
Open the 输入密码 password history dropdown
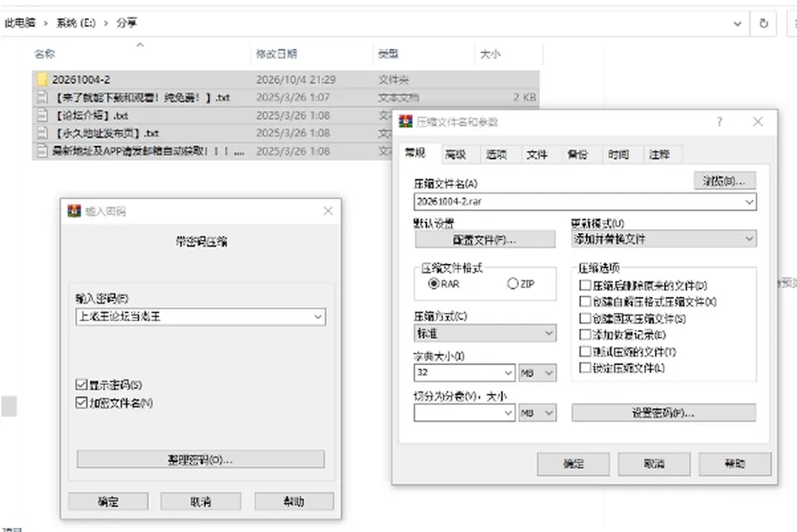click(x=318, y=317)
